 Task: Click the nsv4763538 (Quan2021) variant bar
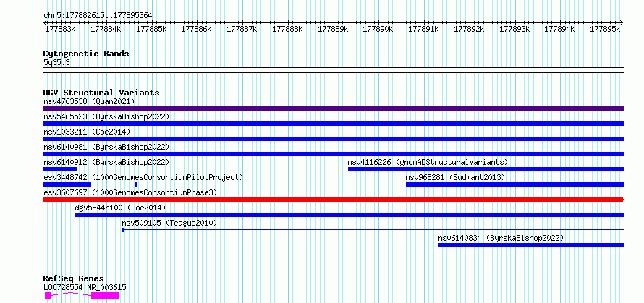click(333, 108)
